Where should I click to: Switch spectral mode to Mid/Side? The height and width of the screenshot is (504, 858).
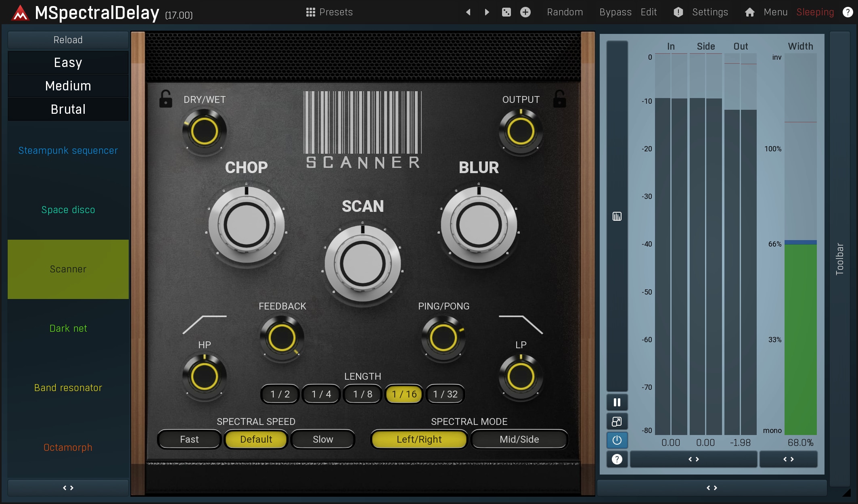coord(519,439)
